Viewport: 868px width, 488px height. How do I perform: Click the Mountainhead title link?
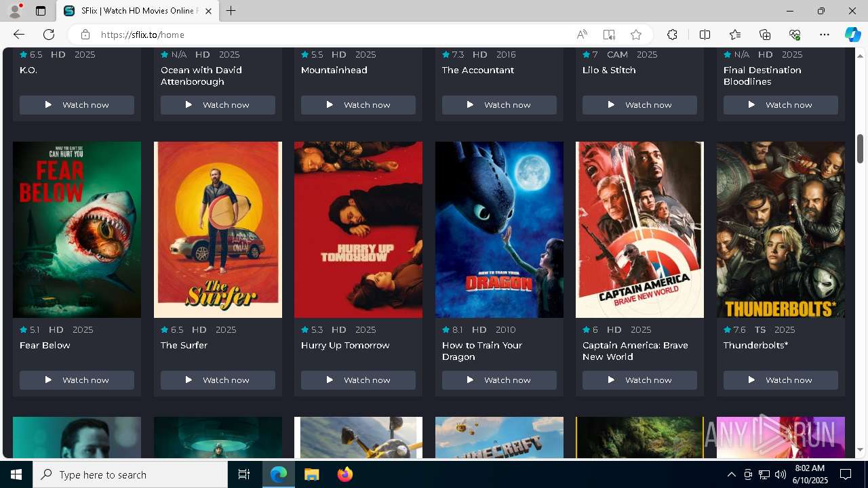point(334,70)
